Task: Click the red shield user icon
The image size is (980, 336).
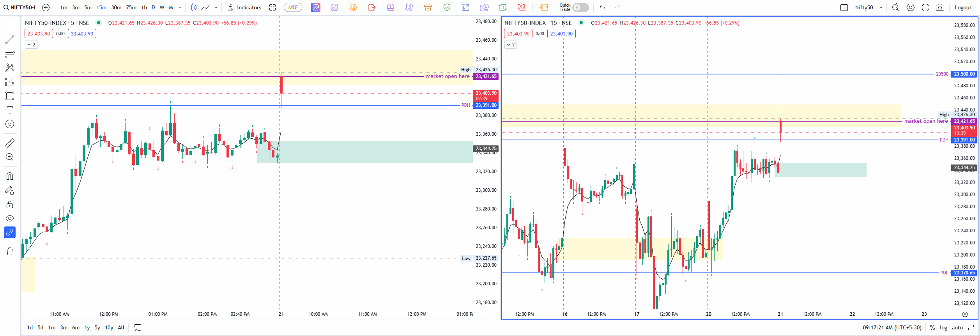Action: point(522,7)
